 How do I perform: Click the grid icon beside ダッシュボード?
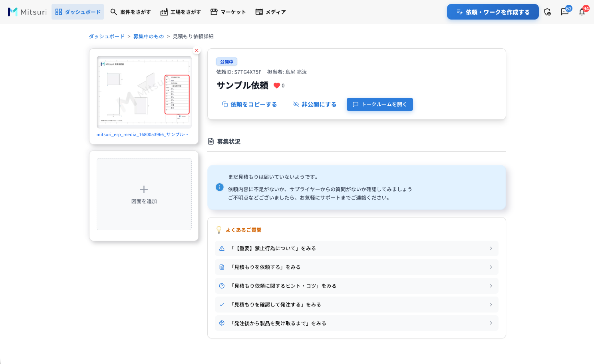click(59, 12)
